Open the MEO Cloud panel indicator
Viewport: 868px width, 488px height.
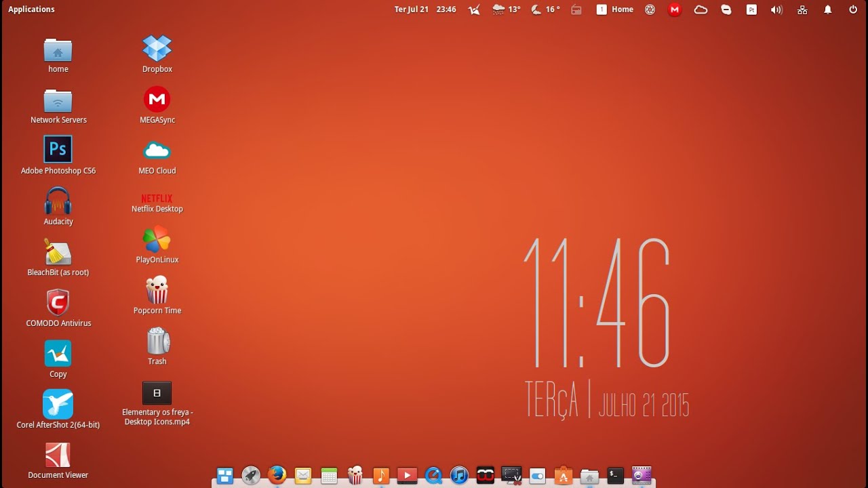[x=701, y=9]
